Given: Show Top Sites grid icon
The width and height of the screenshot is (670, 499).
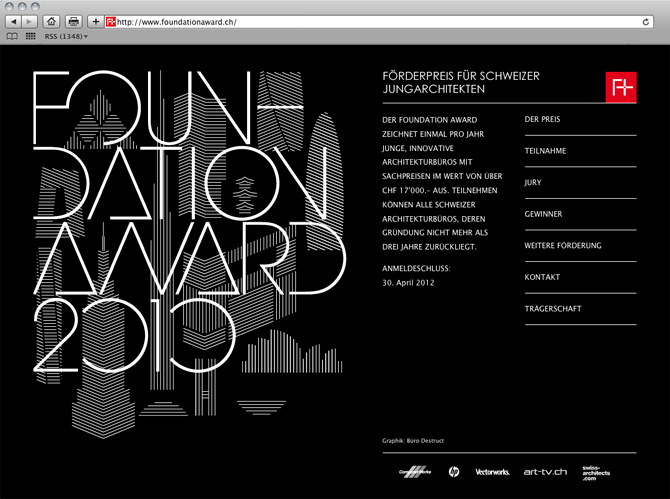Looking at the screenshot, I should coord(30,37).
